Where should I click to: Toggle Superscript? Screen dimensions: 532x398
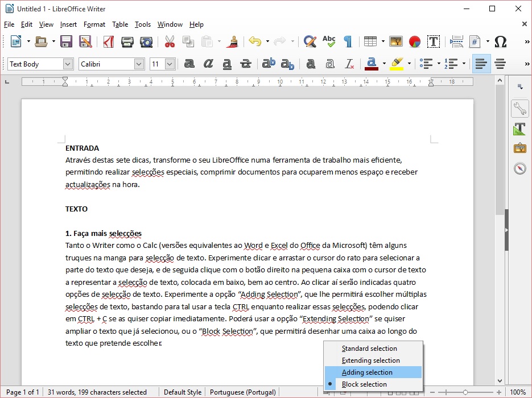coord(269,64)
